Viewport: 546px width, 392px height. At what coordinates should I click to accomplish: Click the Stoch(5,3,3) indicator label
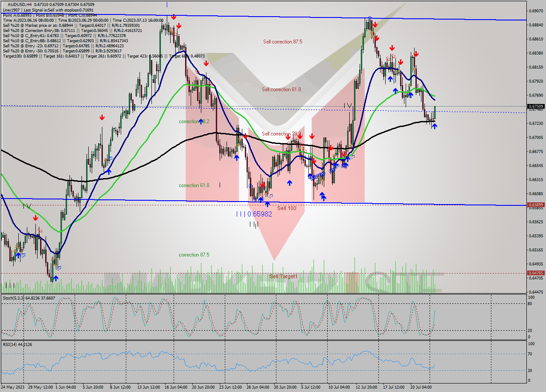[29, 298]
